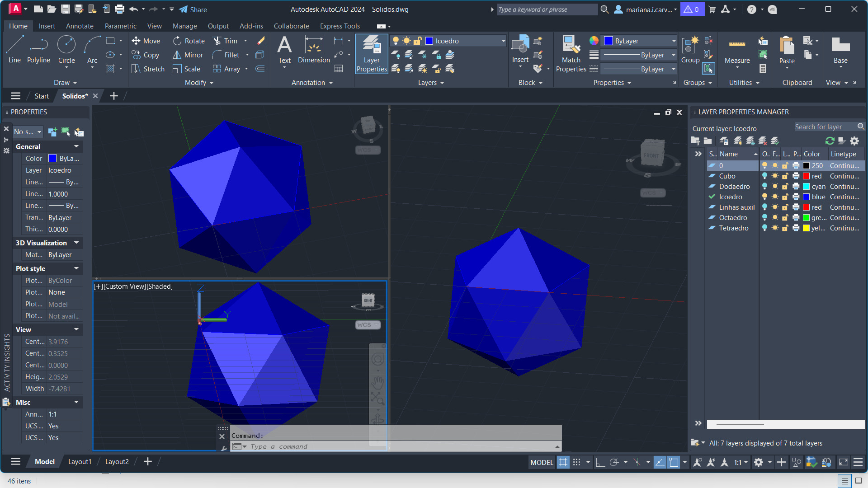Open the Layout1 tab
This screenshot has height=488, width=868.
click(x=80, y=462)
